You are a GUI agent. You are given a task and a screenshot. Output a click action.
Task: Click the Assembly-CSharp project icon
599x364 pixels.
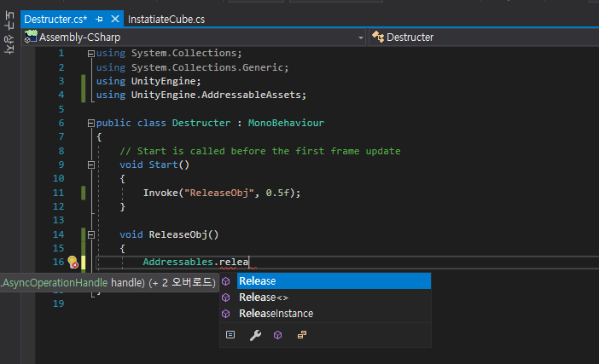32,38
